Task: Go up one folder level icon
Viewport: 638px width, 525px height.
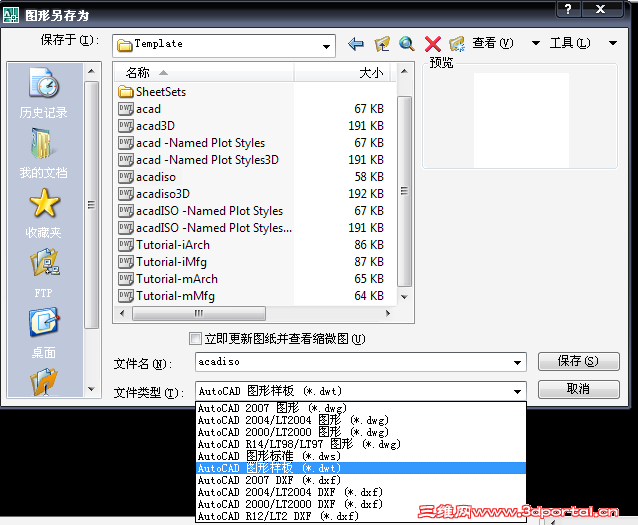Action: point(382,44)
